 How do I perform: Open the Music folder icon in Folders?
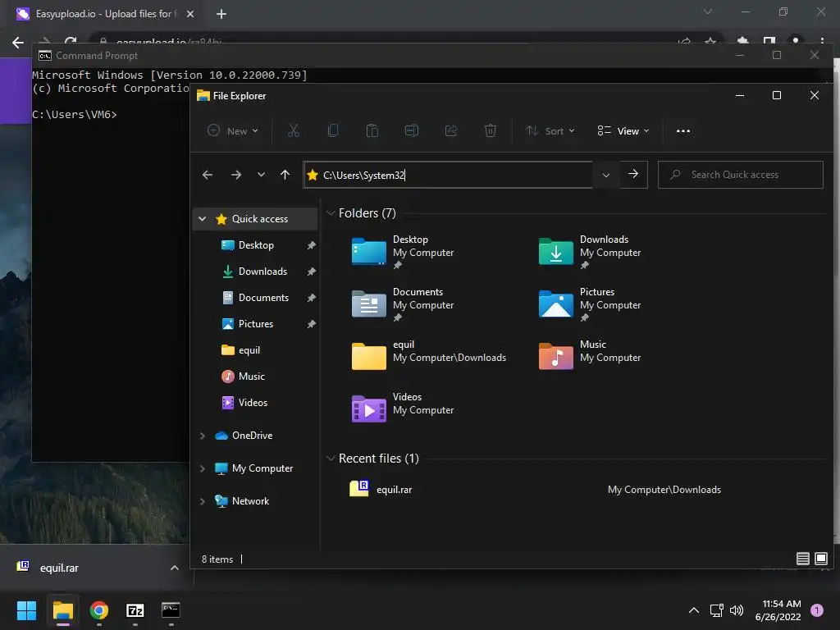click(555, 356)
